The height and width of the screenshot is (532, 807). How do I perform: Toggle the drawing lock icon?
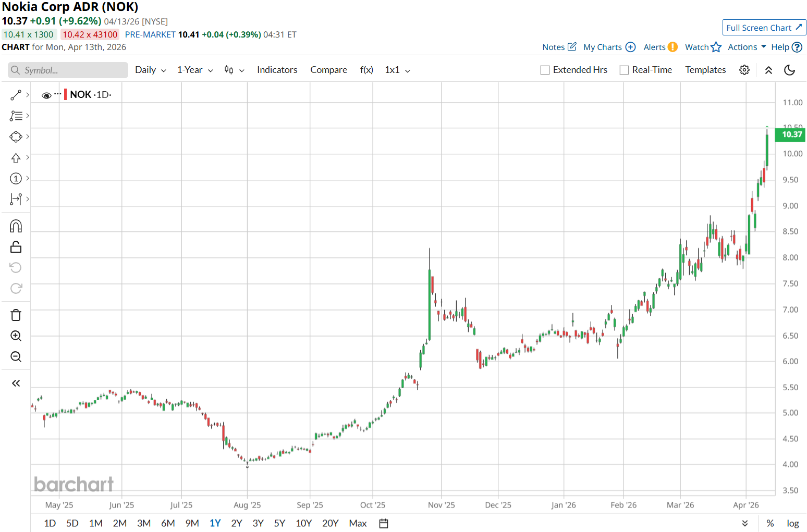pyautogui.click(x=16, y=246)
